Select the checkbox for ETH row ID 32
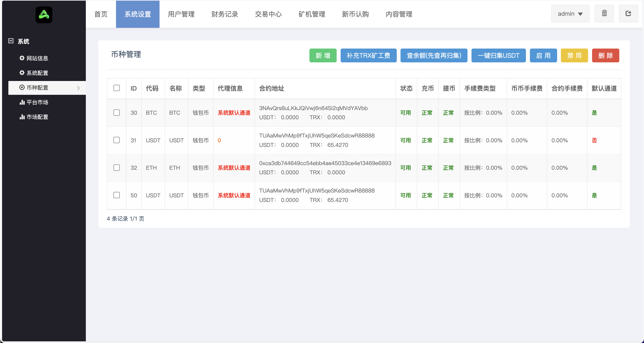This screenshot has width=644, height=343. pyautogui.click(x=116, y=168)
